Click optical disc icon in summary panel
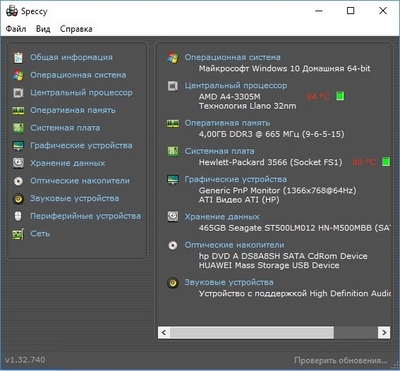Screen dimensions: 400x371 (173, 245)
